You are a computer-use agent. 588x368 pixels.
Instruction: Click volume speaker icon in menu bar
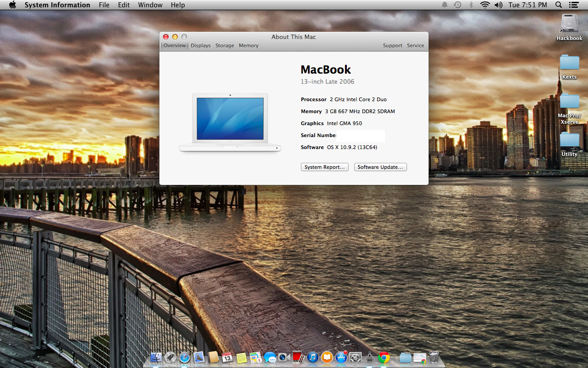pyautogui.click(x=498, y=5)
